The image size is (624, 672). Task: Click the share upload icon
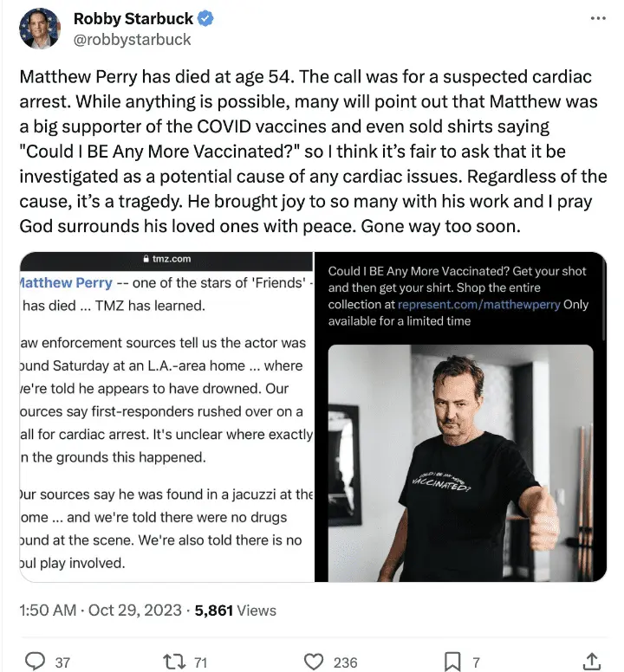tap(593, 662)
